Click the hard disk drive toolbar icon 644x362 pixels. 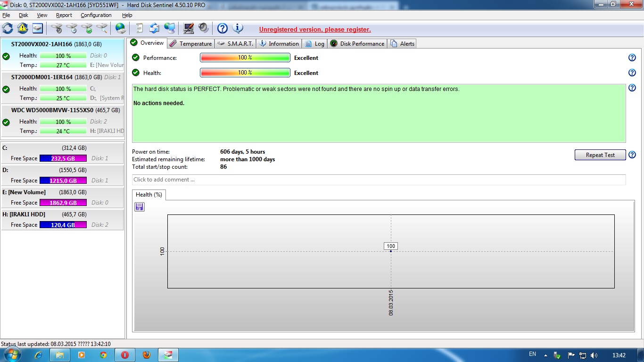tap(37, 28)
